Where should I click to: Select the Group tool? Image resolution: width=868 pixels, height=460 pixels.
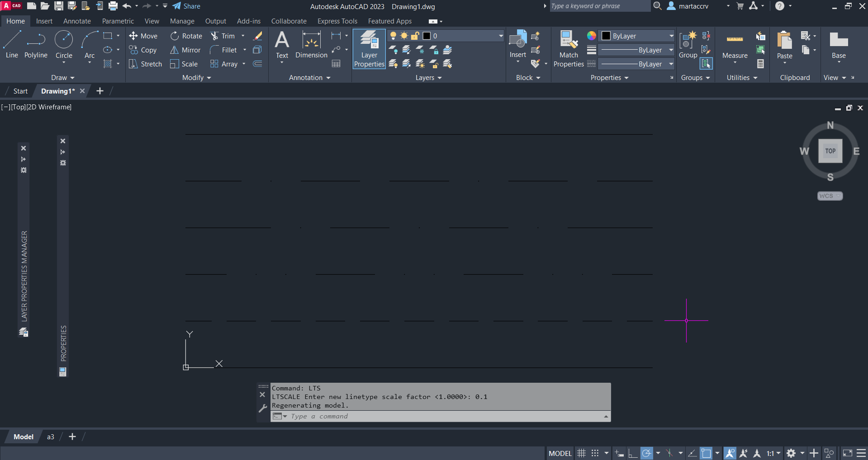pos(688,45)
